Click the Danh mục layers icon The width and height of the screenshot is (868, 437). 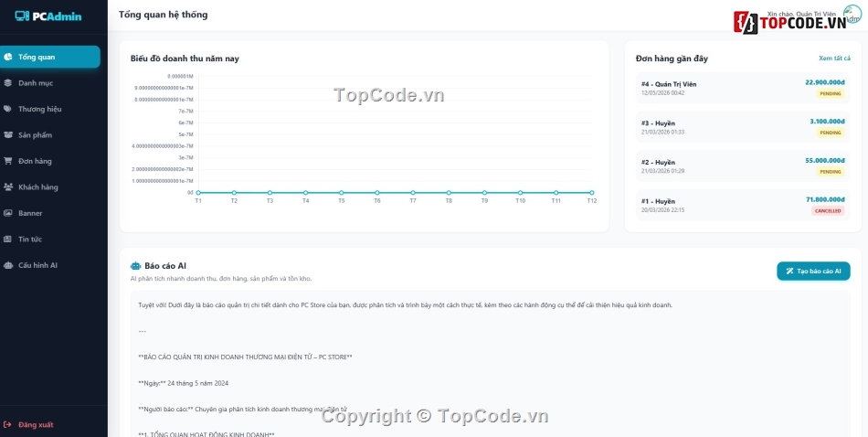click(x=7, y=82)
